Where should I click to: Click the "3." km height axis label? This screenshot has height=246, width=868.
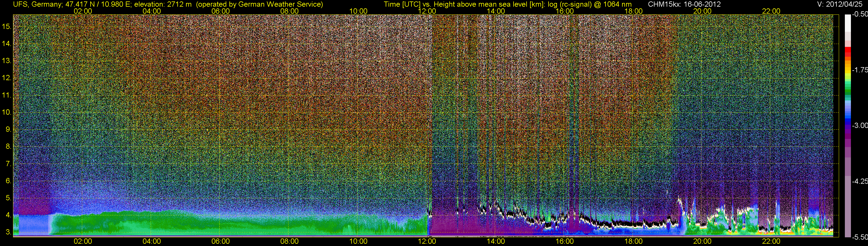[x=8, y=232]
